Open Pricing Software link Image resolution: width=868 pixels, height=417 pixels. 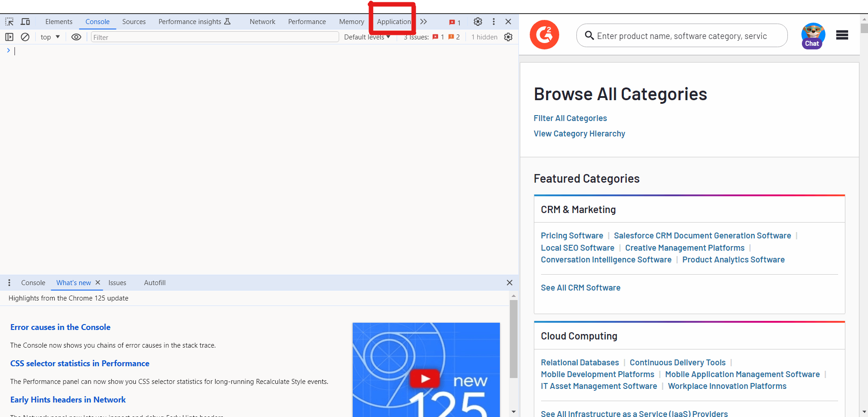point(572,236)
